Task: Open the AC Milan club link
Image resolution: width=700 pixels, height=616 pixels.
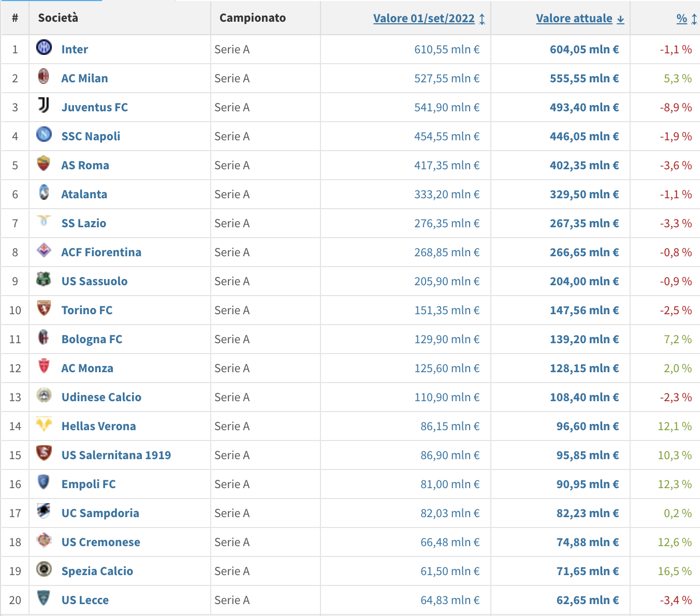Action: click(x=84, y=78)
